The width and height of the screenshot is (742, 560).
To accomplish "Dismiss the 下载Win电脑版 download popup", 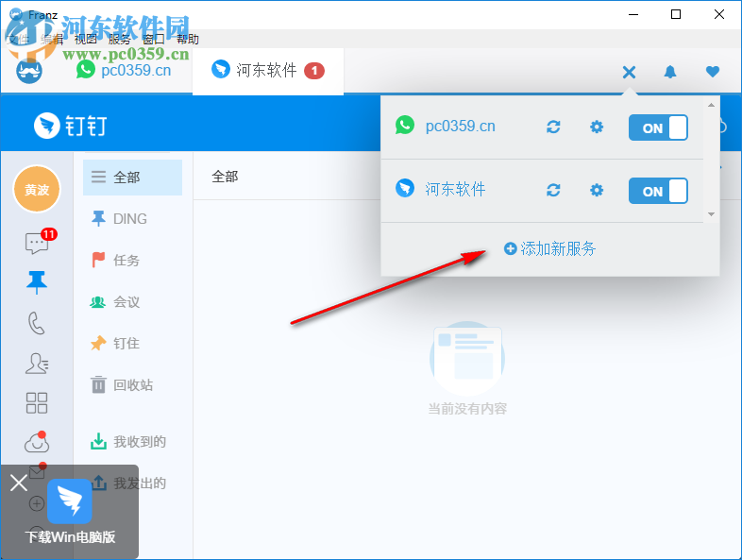I will pos(19,484).
